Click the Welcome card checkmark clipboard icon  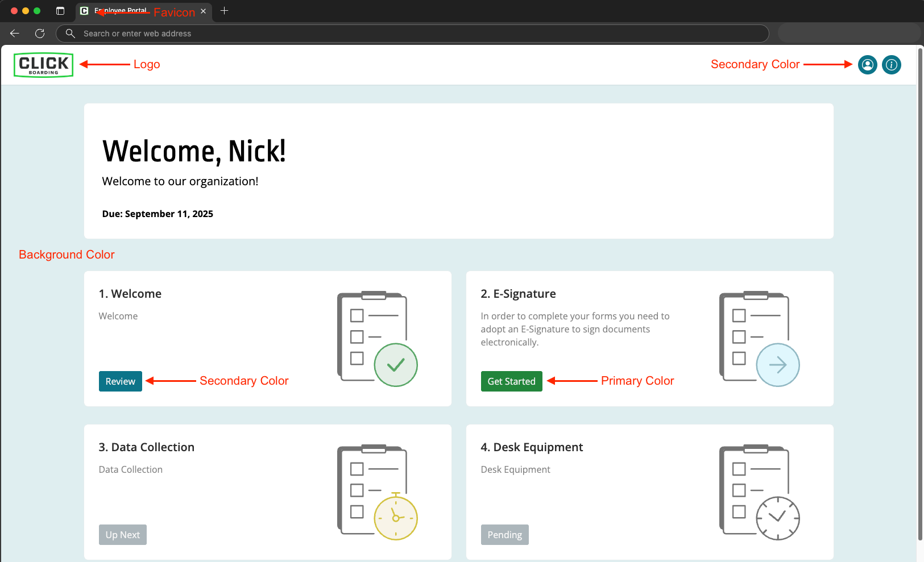click(x=377, y=339)
